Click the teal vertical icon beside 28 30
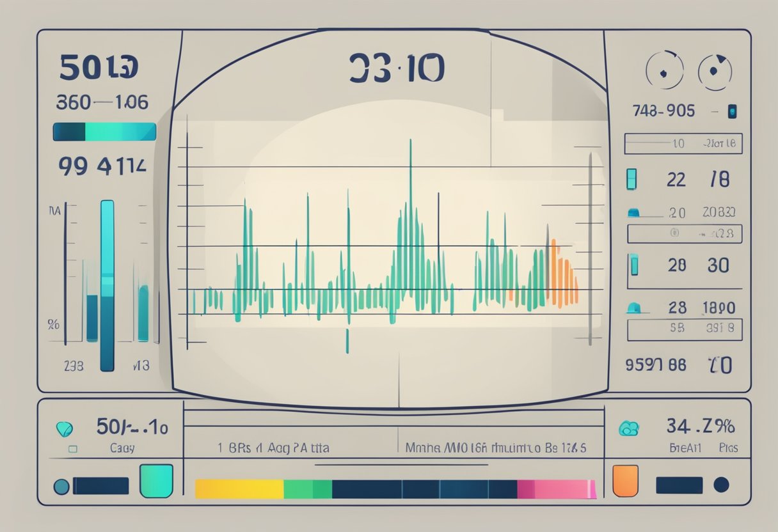Screen dimensions: 778x532 633,265
